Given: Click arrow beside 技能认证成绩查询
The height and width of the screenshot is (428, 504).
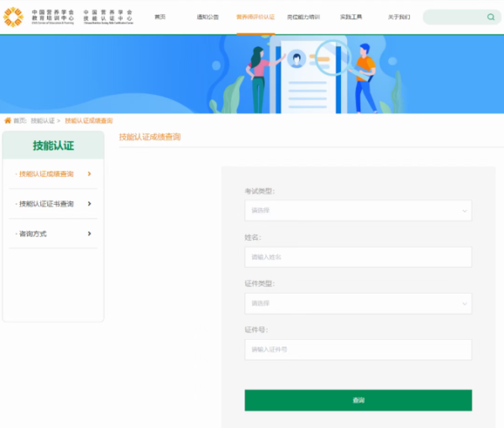Looking at the screenshot, I should point(89,174).
